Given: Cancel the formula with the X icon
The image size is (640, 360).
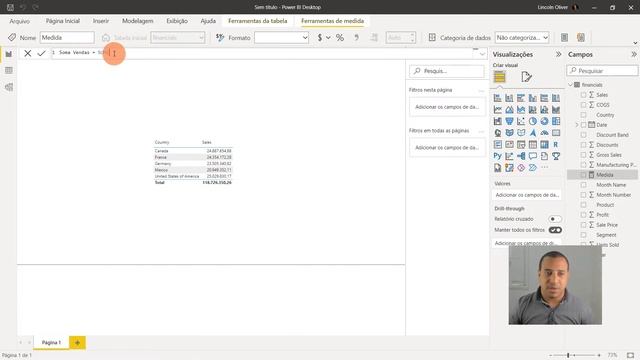Looking at the screenshot, I should click(27, 53).
